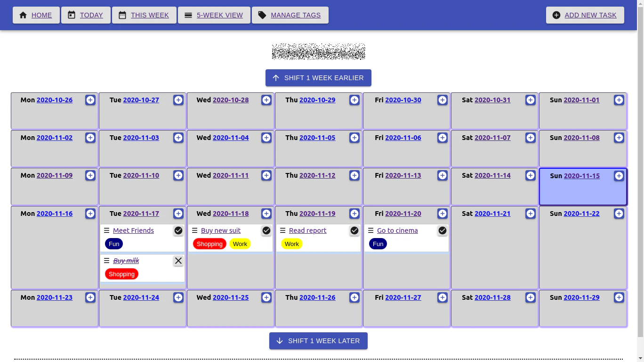644x362 pixels.
Task: Mark Meet Friends as not completed
Action: (x=178, y=230)
